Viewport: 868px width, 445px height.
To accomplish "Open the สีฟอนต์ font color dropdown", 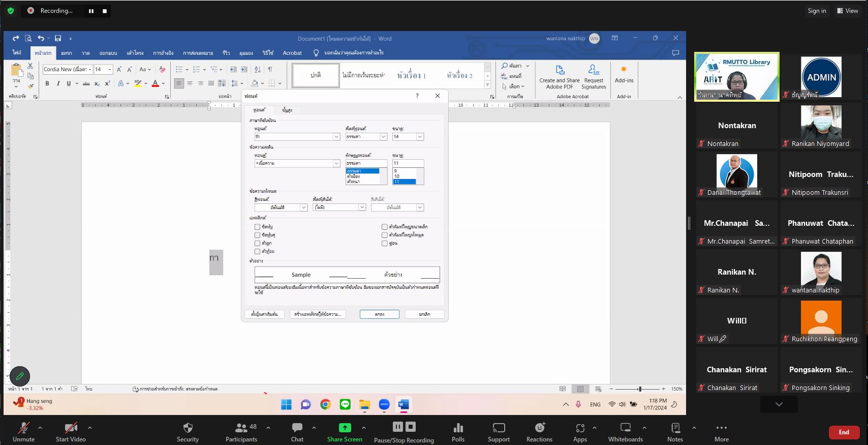I will (303, 207).
